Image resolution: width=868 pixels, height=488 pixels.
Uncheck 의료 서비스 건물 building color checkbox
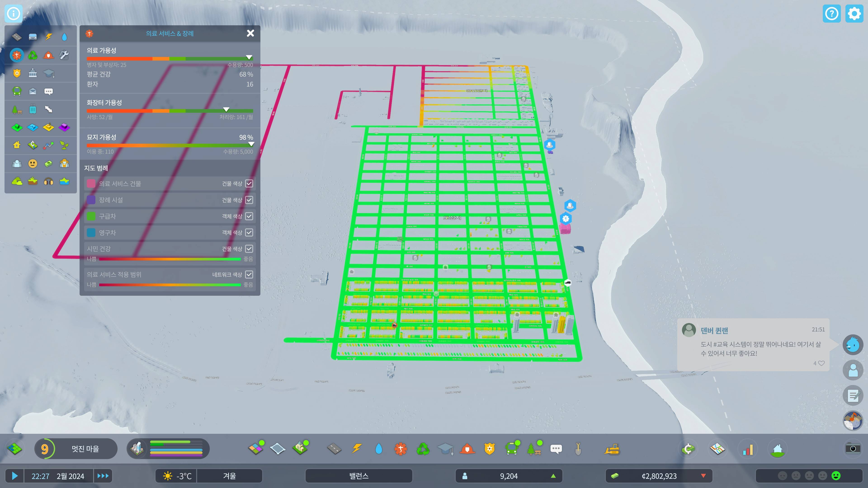249,183
